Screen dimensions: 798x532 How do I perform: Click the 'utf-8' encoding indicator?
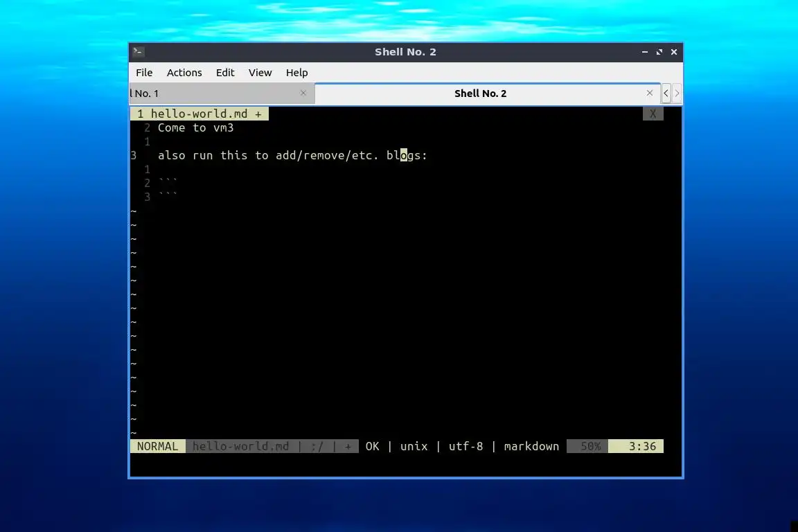pyautogui.click(x=465, y=447)
